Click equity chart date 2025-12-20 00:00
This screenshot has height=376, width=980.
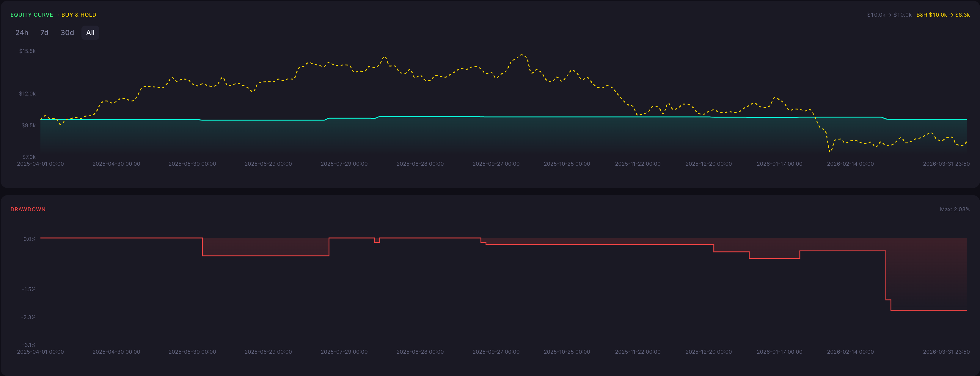point(708,164)
